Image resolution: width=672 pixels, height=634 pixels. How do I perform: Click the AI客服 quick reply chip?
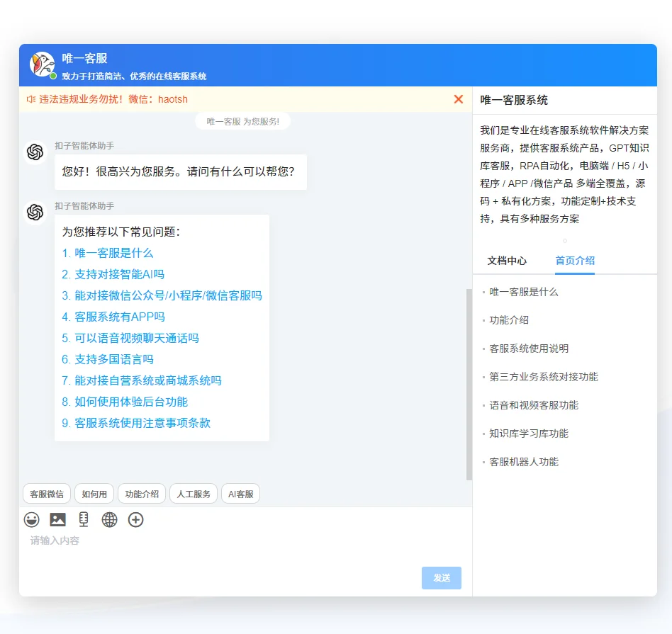240,494
